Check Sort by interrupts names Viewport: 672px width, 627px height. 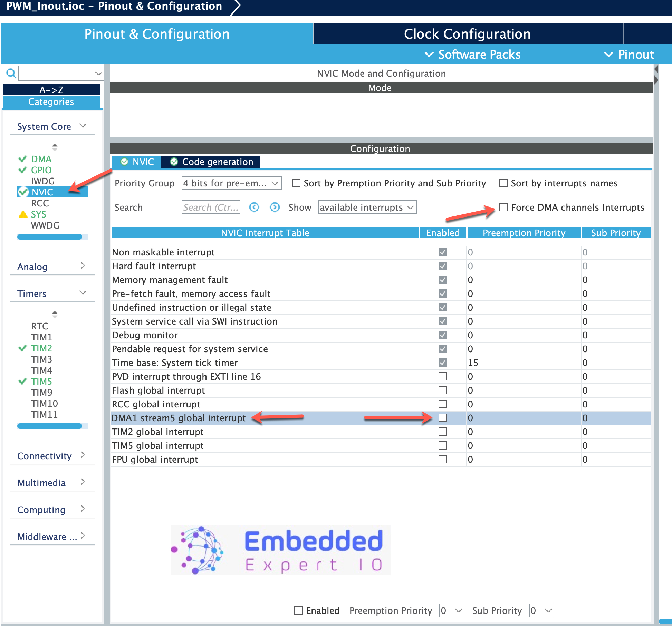503,183
